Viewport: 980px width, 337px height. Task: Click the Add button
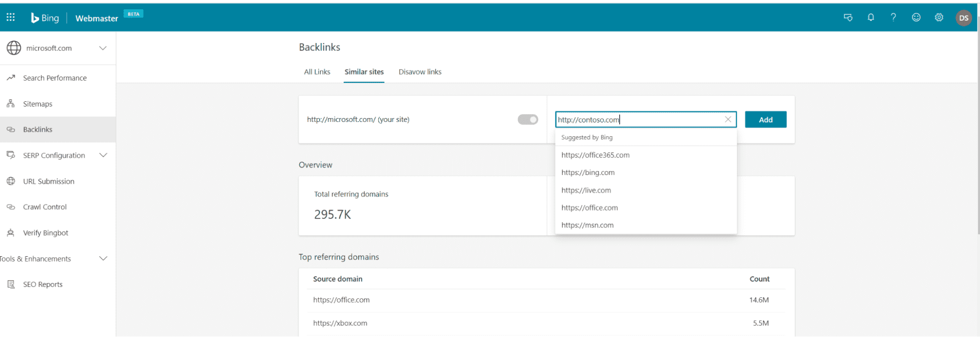coord(766,120)
